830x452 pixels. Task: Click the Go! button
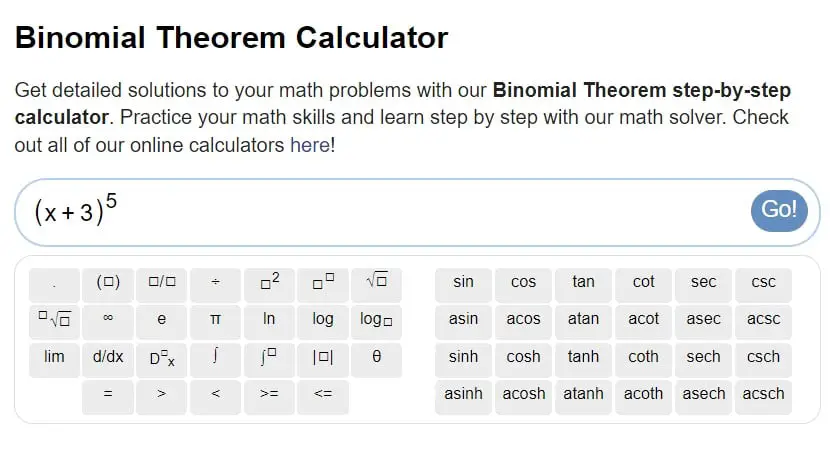tap(779, 210)
